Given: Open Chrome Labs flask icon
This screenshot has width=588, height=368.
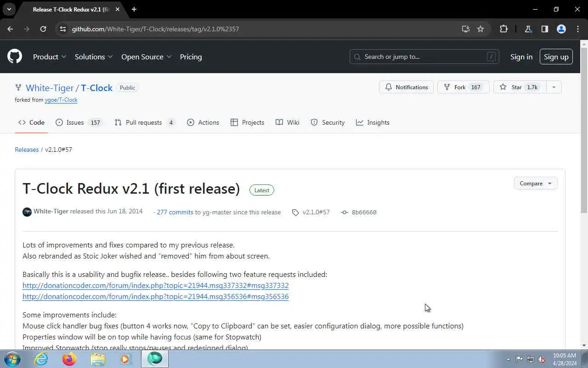Looking at the screenshot, I should pos(528,29).
